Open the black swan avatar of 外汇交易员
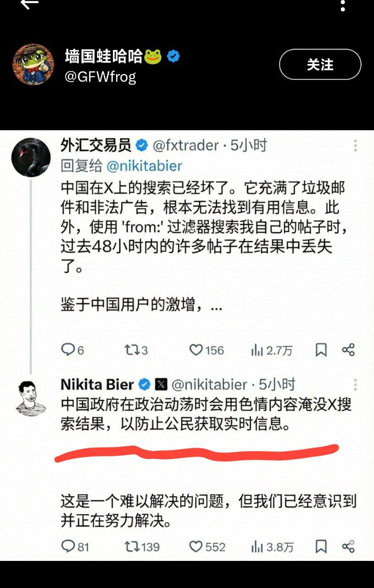 tap(31, 157)
